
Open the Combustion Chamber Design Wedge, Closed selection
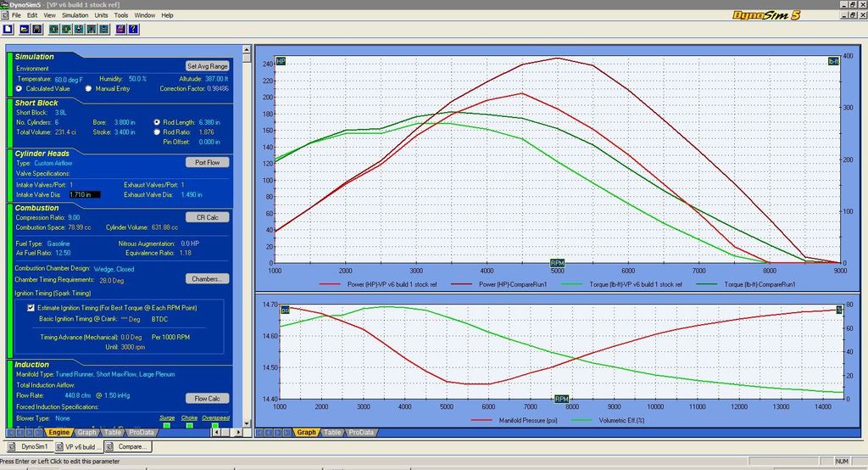[114, 269]
